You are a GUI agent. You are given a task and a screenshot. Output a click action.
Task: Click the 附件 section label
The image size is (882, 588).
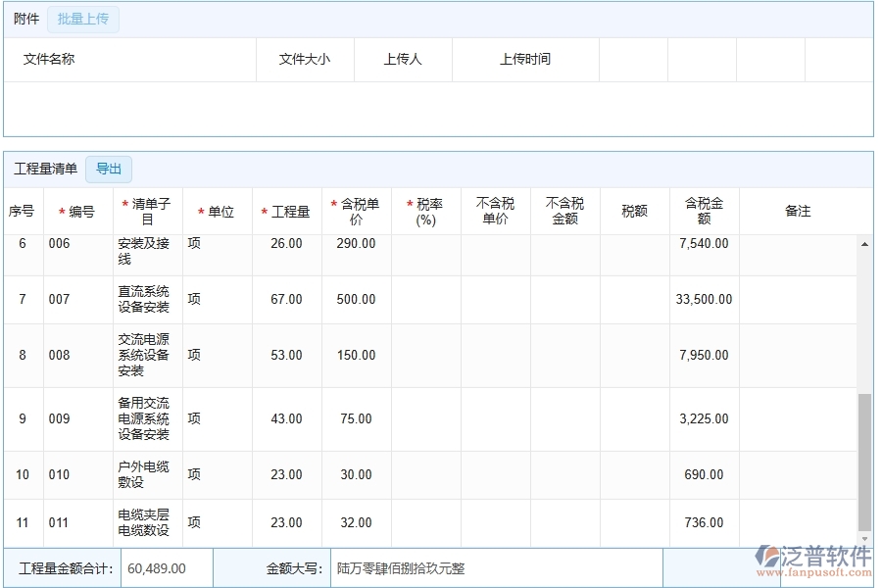[x=24, y=18]
